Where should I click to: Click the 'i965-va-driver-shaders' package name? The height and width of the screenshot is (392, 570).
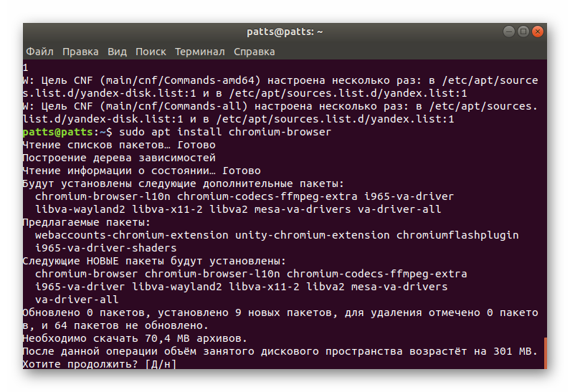(x=106, y=248)
